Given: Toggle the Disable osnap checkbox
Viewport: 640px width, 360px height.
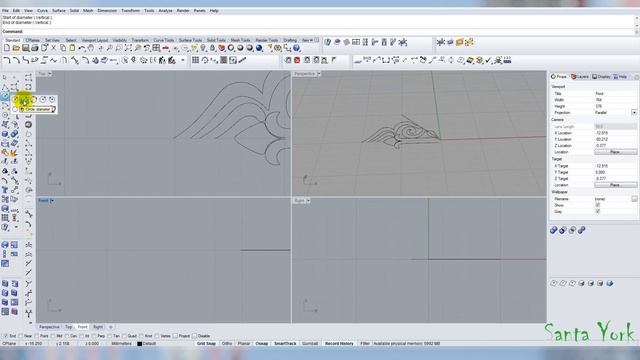Looking at the screenshot, I should pyautogui.click(x=194, y=336).
